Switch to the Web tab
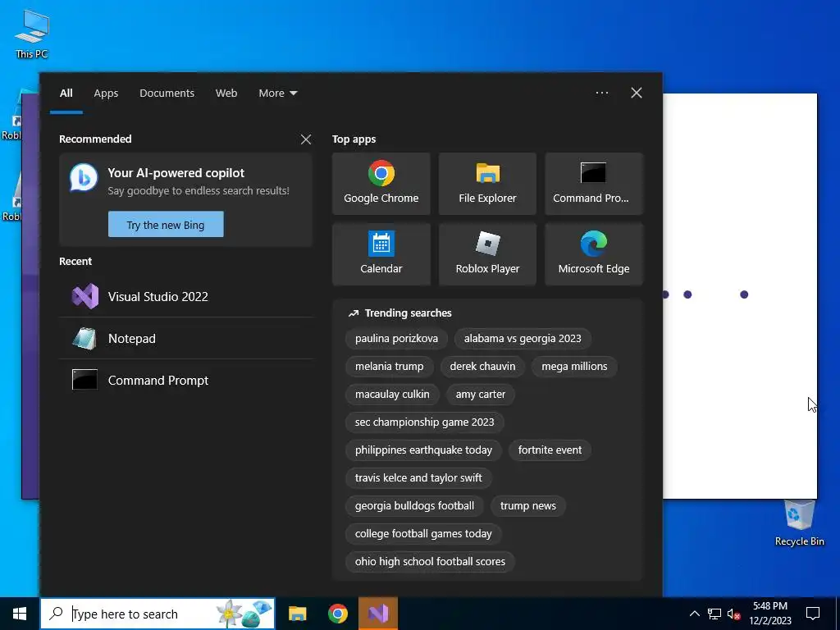Image resolution: width=840 pixels, height=630 pixels. click(226, 94)
